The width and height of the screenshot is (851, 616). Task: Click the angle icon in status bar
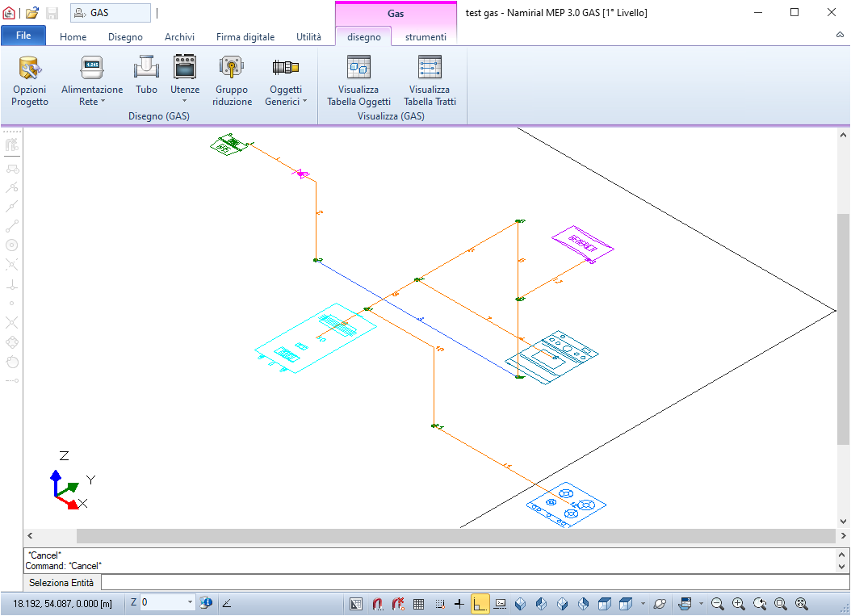coord(227,603)
